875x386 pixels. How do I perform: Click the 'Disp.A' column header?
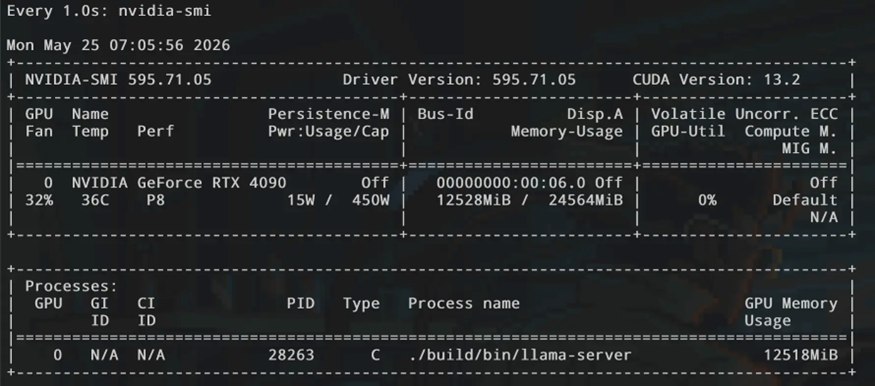pyautogui.click(x=595, y=114)
